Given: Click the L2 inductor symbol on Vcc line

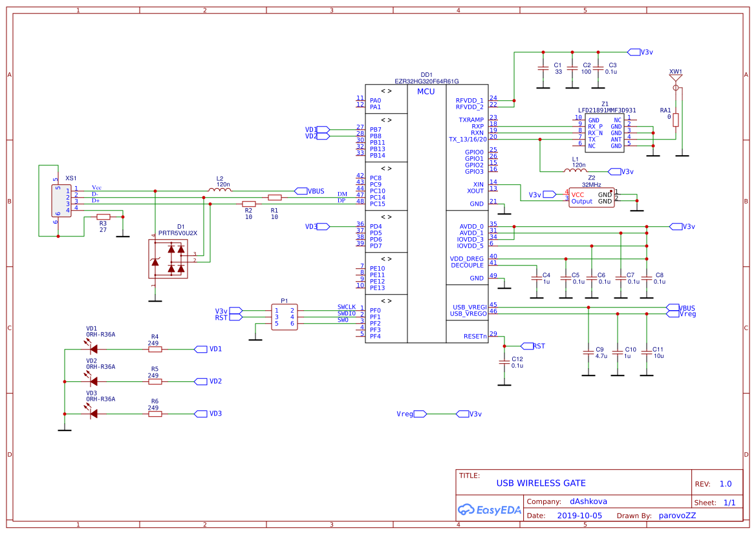Looking at the screenshot, I should point(220,189).
